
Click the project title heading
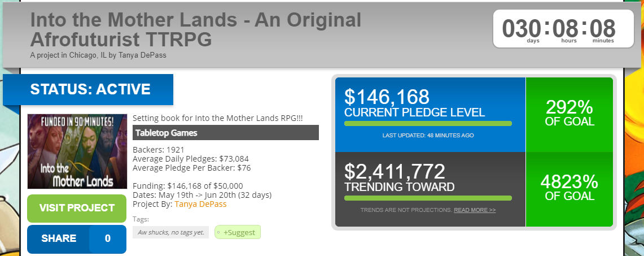point(195,29)
